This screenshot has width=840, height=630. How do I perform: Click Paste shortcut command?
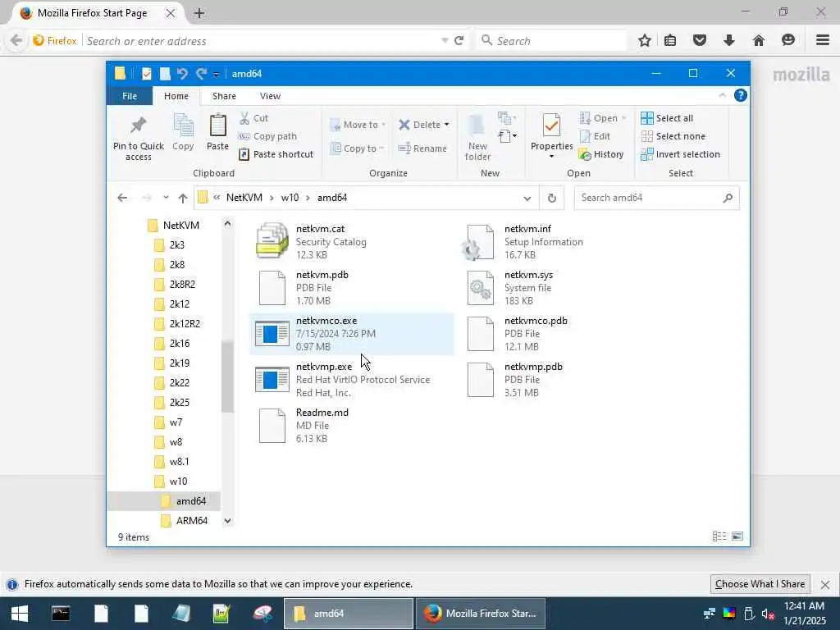tap(276, 154)
